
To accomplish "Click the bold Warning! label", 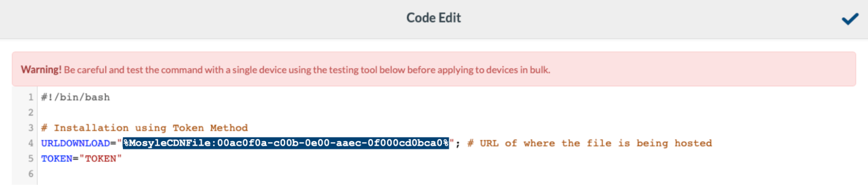I will (41, 69).
